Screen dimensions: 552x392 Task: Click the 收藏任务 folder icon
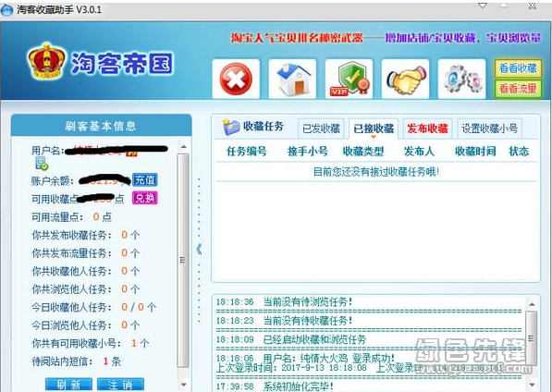(x=231, y=127)
